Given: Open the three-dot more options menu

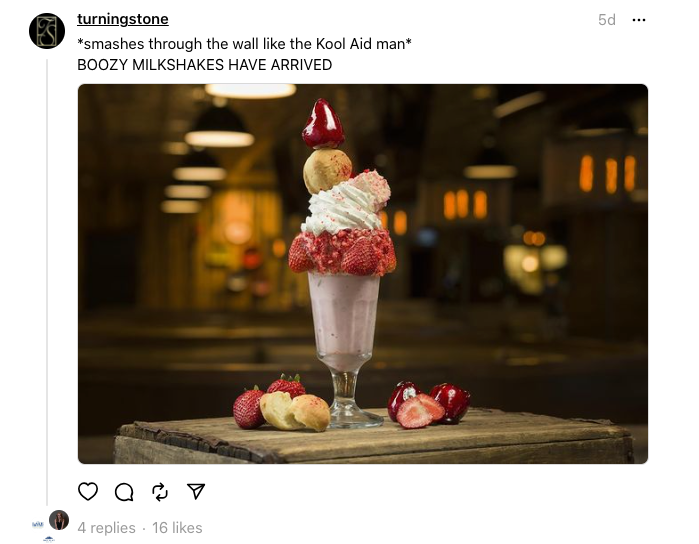Looking at the screenshot, I should click(639, 20).
